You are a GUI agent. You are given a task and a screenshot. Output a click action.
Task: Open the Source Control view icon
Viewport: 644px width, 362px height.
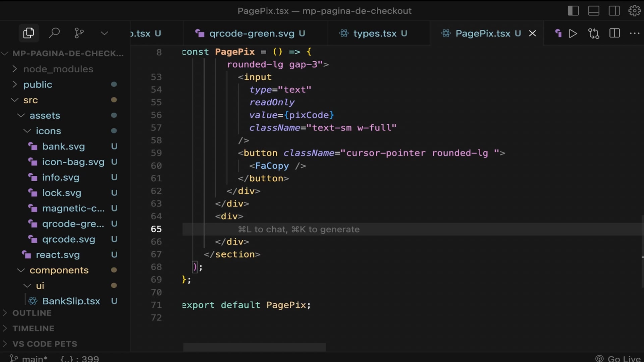tap(79, 33)
